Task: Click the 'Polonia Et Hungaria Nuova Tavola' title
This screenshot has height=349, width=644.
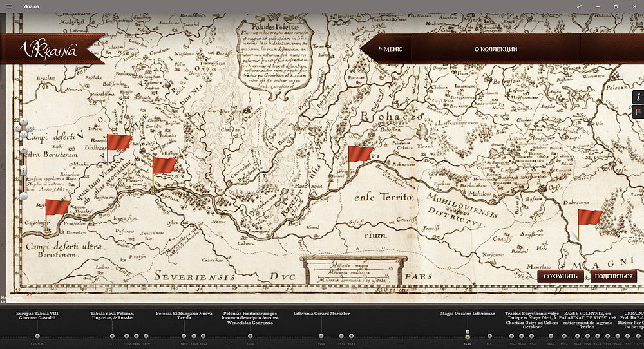Action: [x=184, y=316]
